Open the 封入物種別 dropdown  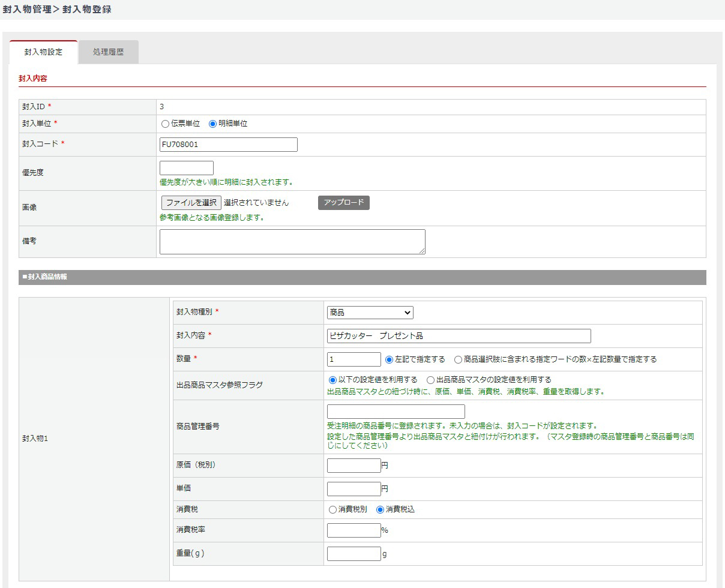[x=370, y=313]
